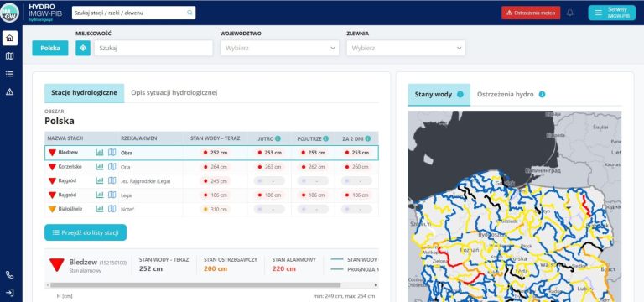This screenshot has width=644, height=302.
Task: Click the locate-me target icon
Action: point(83,48)
